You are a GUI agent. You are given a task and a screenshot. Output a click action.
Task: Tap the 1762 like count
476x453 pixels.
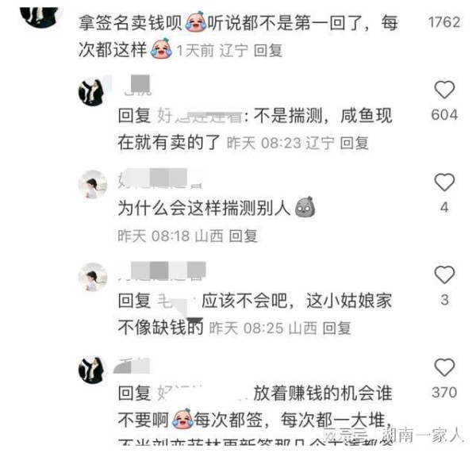click(444, 22)
